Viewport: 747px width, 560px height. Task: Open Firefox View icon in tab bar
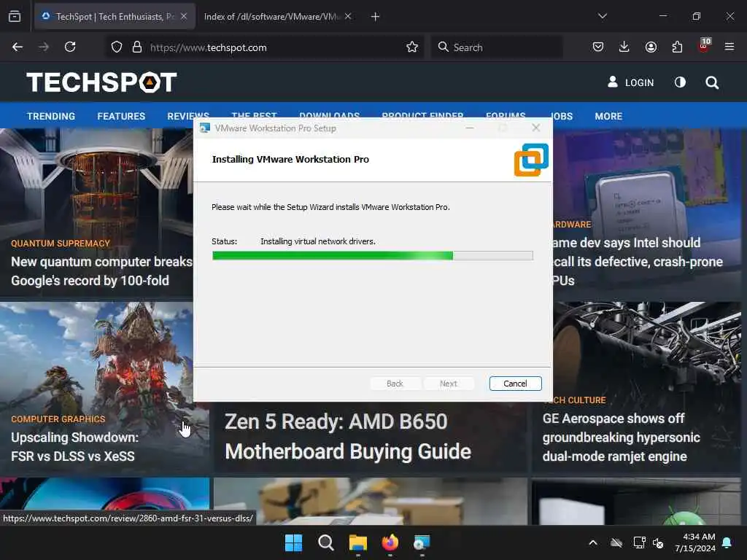(15, 16)
